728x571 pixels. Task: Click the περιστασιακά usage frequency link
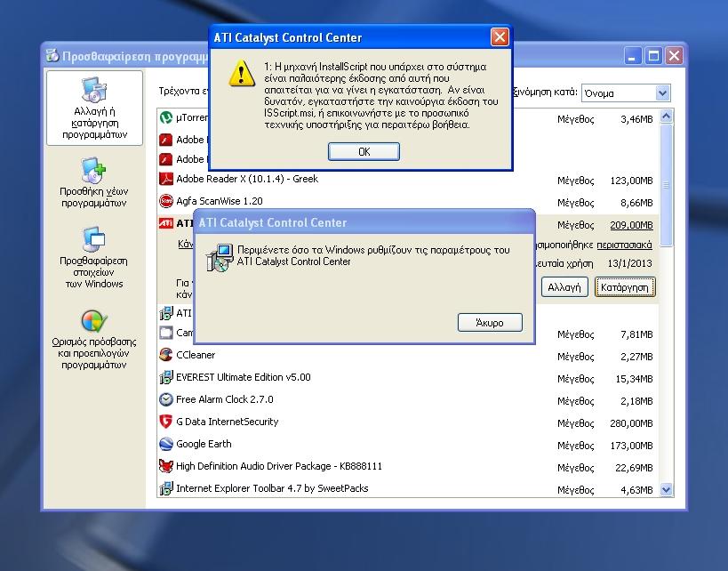click(x=624, y=245)
